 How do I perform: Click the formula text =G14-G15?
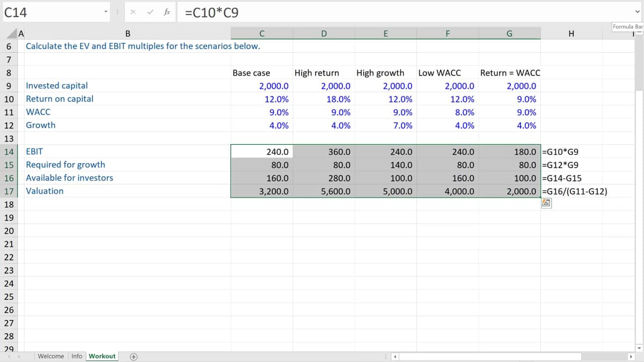pos(562,178)
